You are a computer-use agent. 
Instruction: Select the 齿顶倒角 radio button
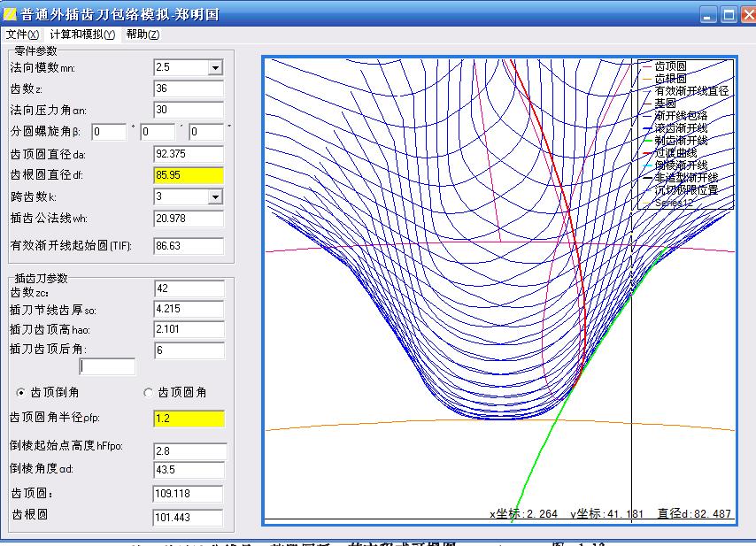pos(20,392)
